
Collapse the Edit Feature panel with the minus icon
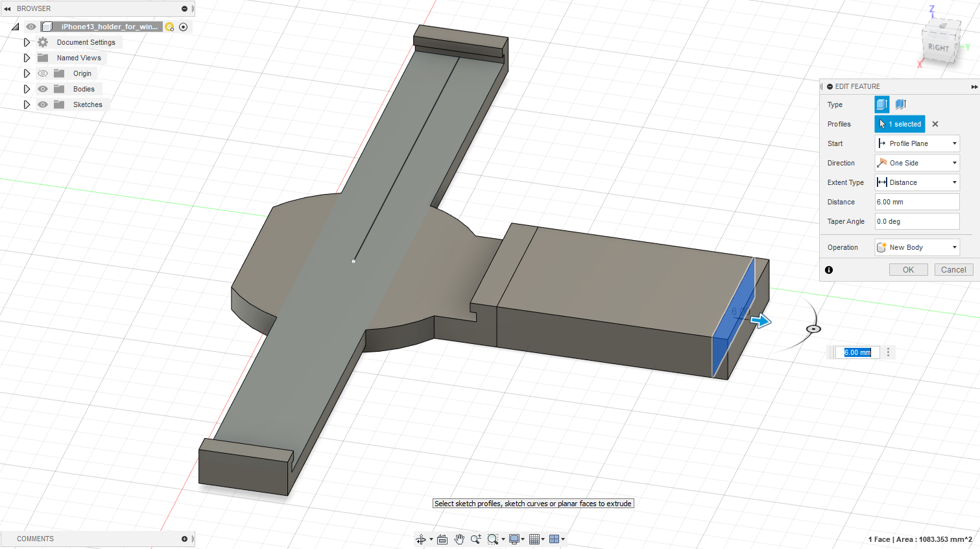(830, 86)
